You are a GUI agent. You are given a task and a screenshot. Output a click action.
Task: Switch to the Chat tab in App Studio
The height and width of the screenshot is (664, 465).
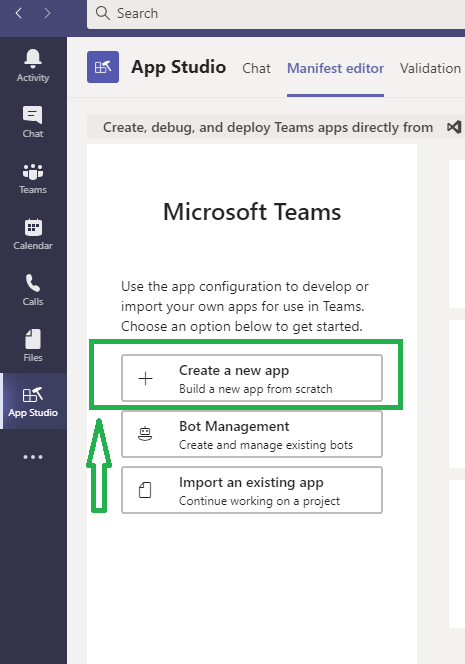[256, 68]
